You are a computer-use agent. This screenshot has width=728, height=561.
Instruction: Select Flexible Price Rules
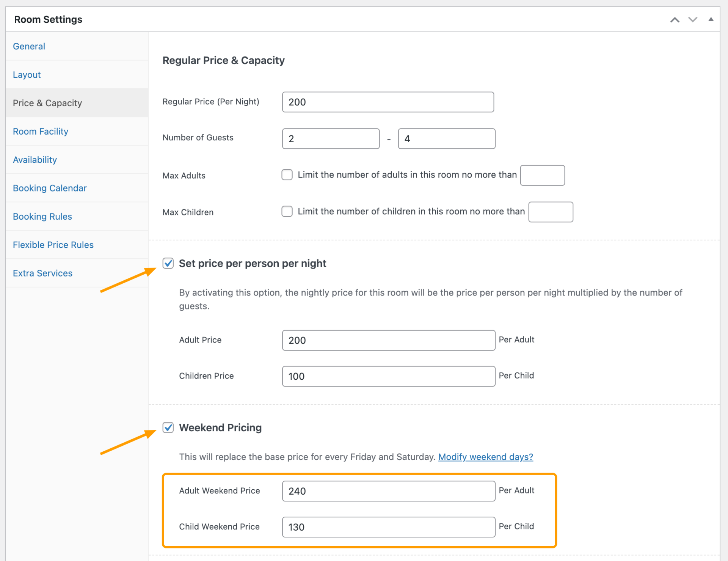pyautogui.click(x=53, y=245)
